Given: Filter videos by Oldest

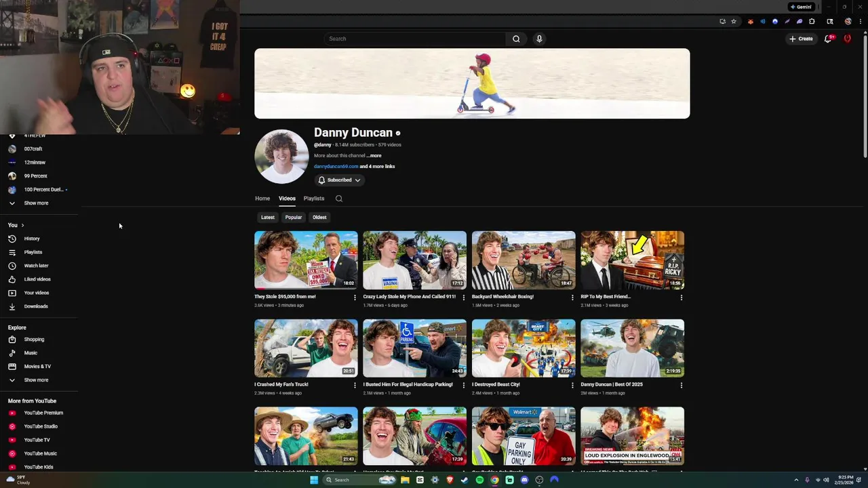Looking at the screenshot, I should 319,218.
